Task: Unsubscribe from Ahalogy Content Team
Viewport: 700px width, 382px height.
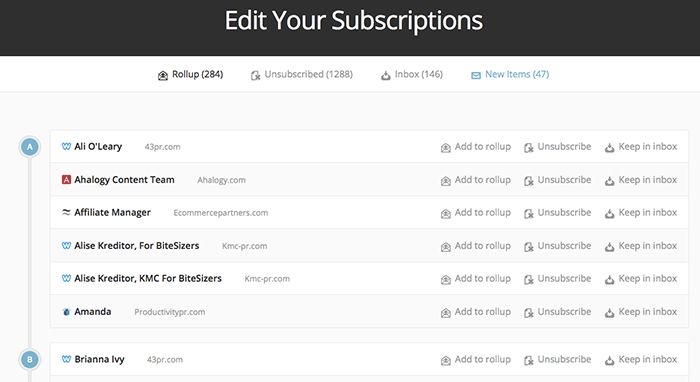Action: (x=558, y=180)
